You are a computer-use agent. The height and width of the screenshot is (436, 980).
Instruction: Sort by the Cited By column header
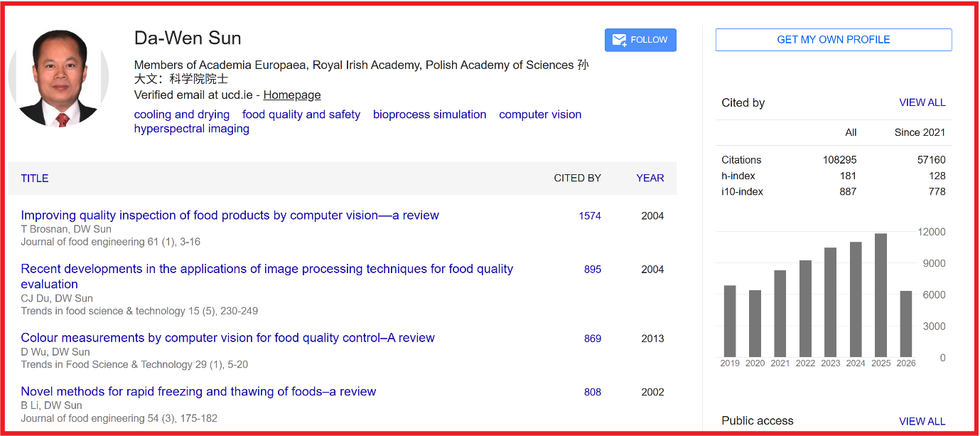coord(578,179)
